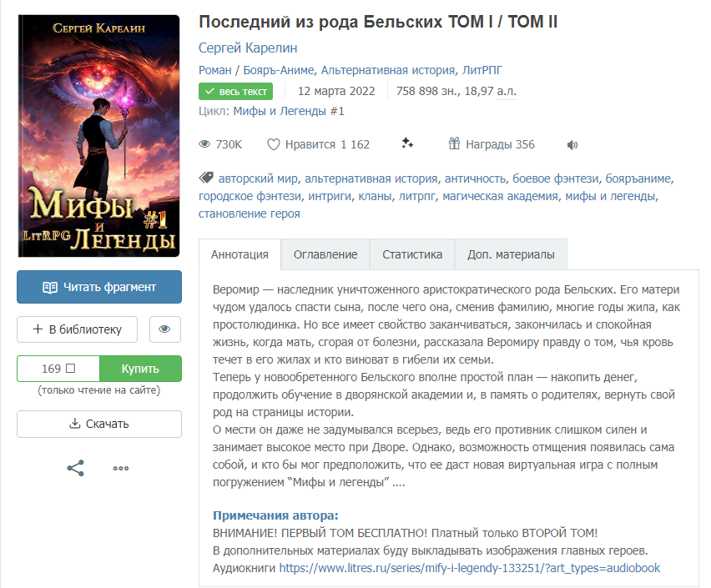Open author link Сергей Карелин
This screenshot has width=711, height=588.
248,48
